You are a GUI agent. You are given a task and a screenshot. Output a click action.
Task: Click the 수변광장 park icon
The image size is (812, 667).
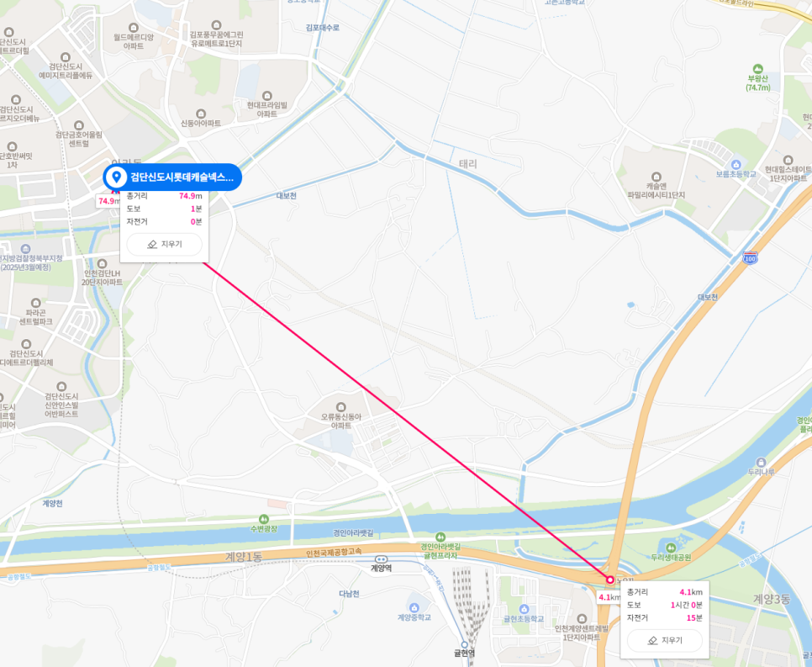pos(264,519)
